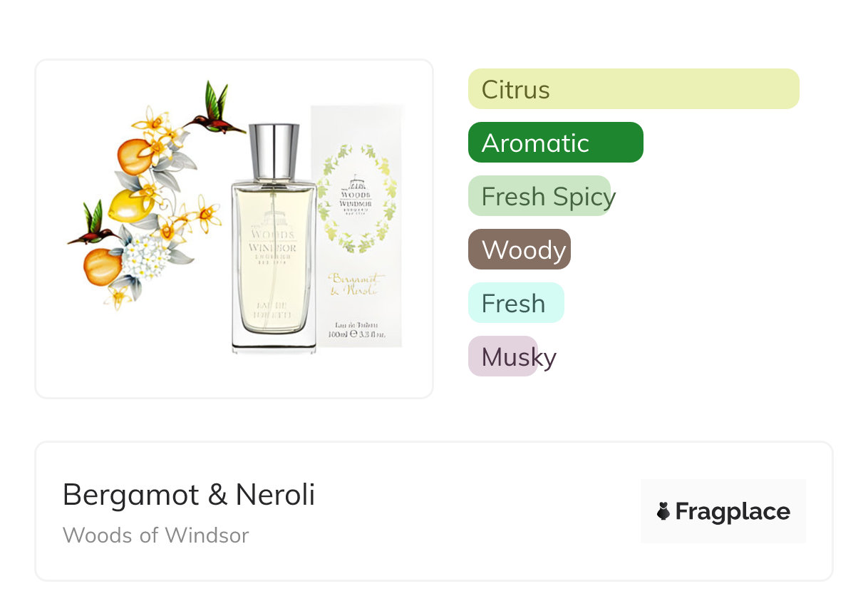Screen dimensions: 868x616
Task: Click the Citrus accord bar
Action: (x=634, y=89)
